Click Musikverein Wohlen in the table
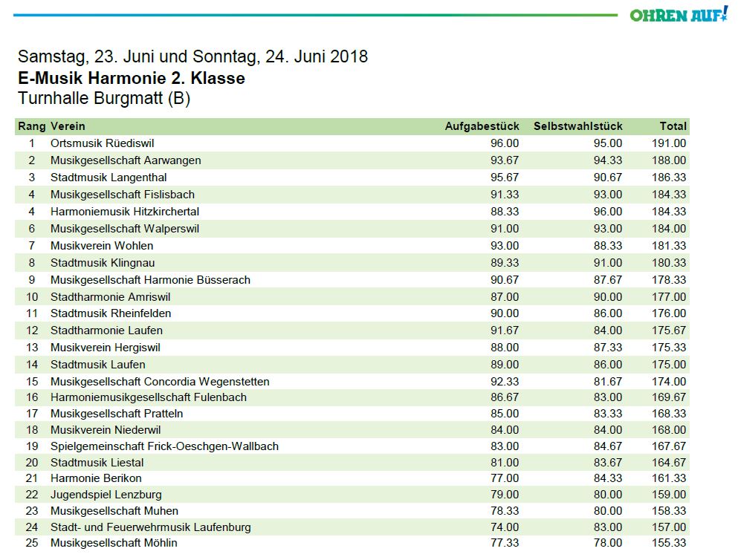 coord(102,246)
